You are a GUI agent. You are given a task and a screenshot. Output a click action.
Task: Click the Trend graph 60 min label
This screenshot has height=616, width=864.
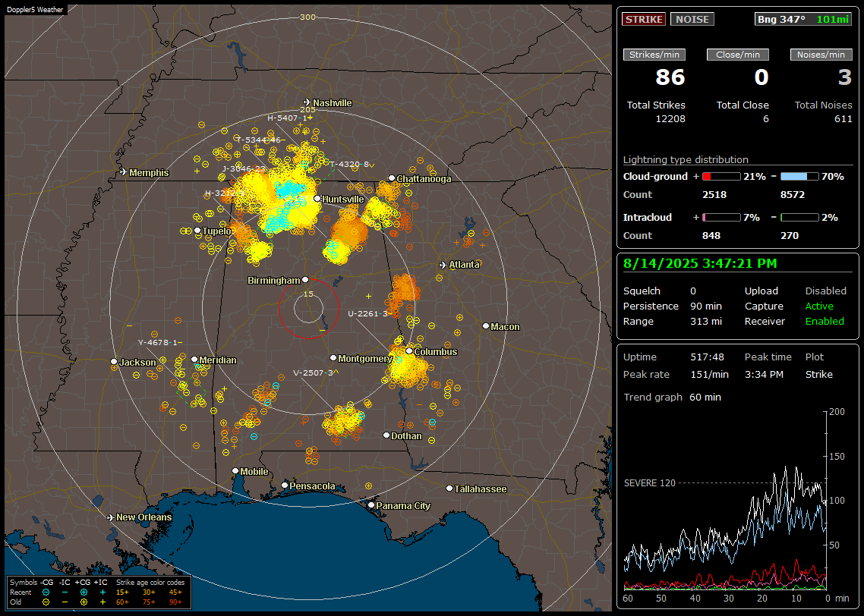click(x=672, y=398)
